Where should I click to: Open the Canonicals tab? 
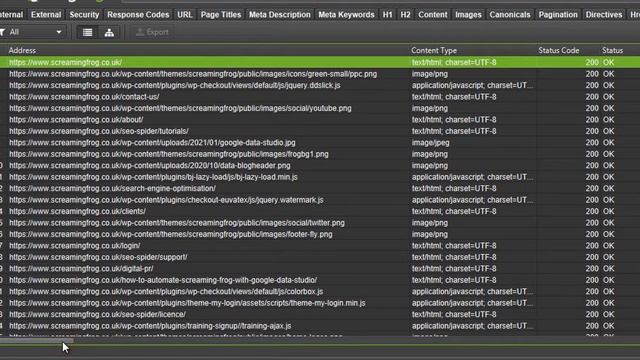click(x=510, y=15)
